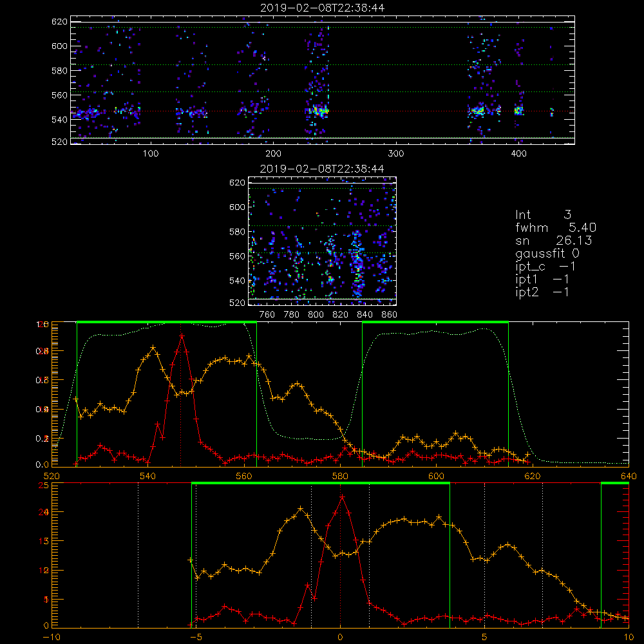The image size is (644, 644).
Task: Click the 800 x-axis label of middle image
Action: 316,315
